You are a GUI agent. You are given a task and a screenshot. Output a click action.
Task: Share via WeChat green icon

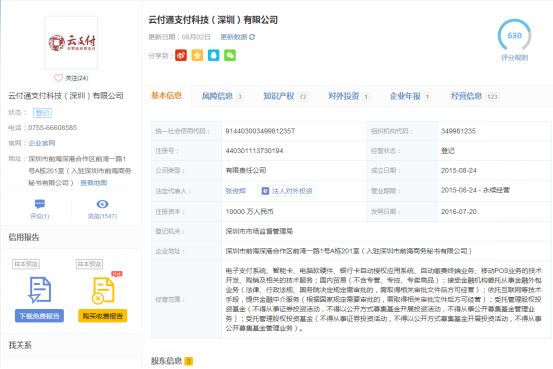coord(230,55)
